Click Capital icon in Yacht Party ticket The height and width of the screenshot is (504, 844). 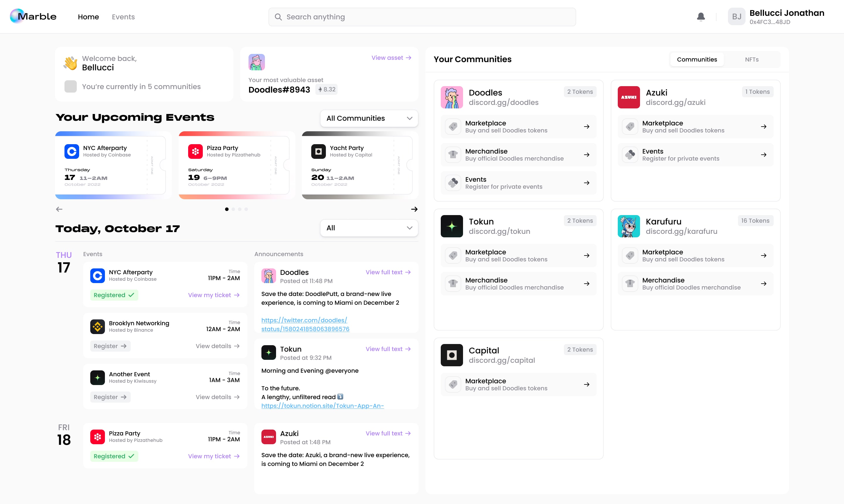tap(318, 151)
